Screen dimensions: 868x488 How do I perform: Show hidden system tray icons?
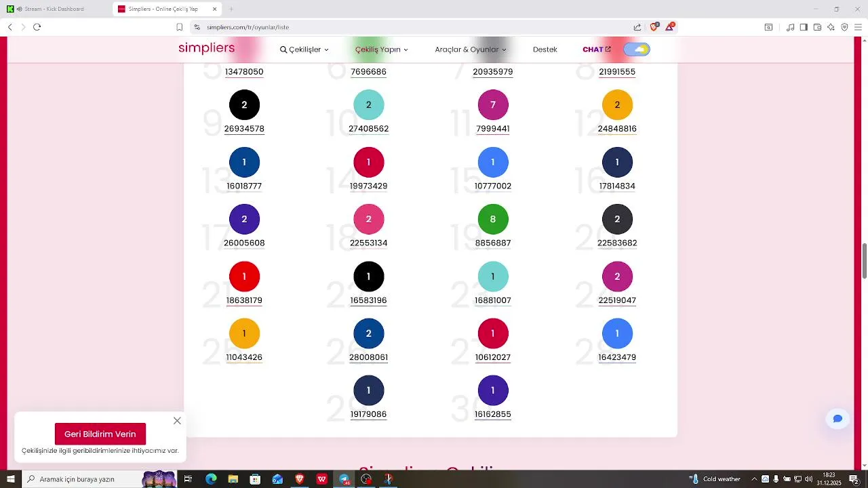[754, 479]
